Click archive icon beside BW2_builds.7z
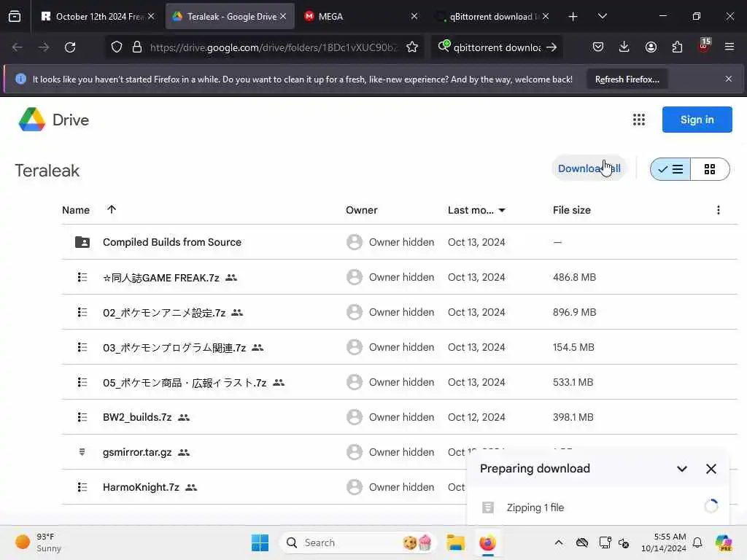Viewport: 747px width, 560px height. point(82,417)
